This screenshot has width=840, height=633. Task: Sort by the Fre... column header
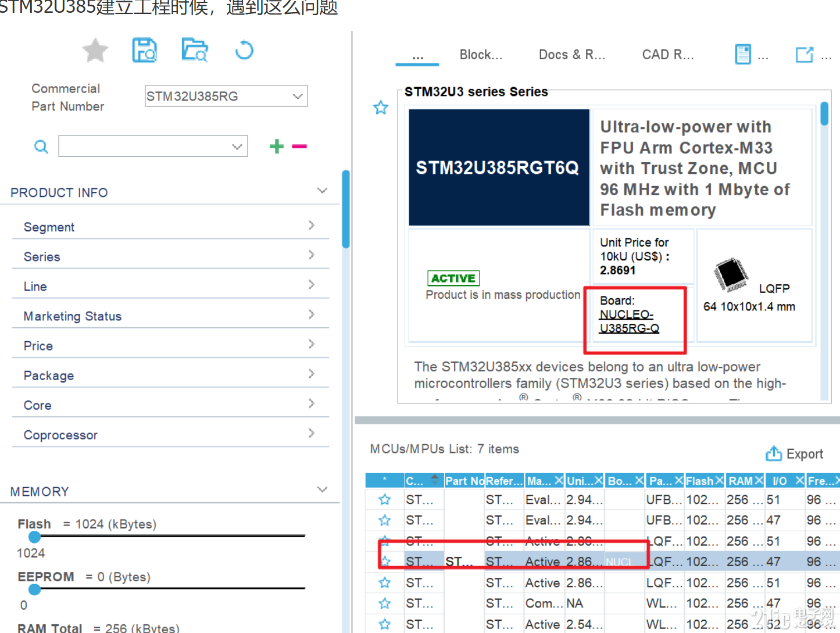(x=823, y=481)
